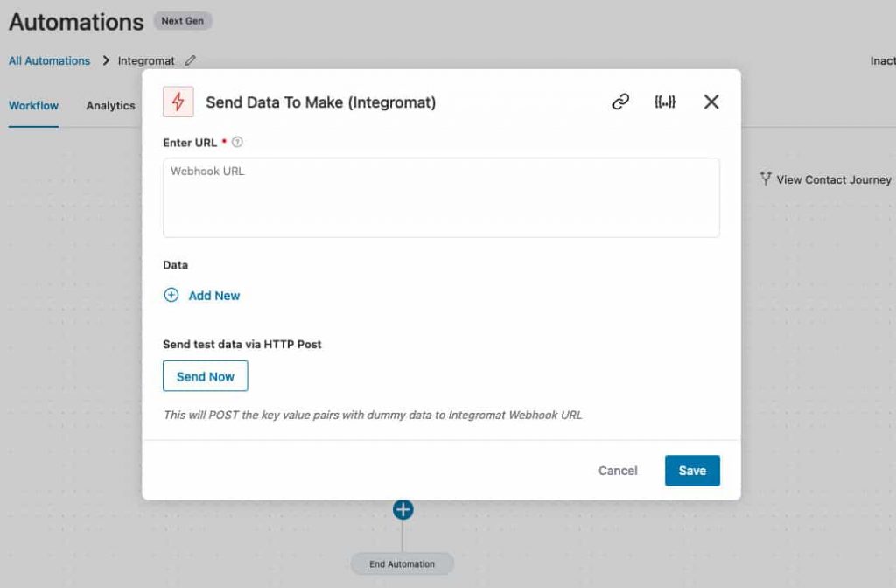Click the italic POST dummy data note

pos(373,416)
